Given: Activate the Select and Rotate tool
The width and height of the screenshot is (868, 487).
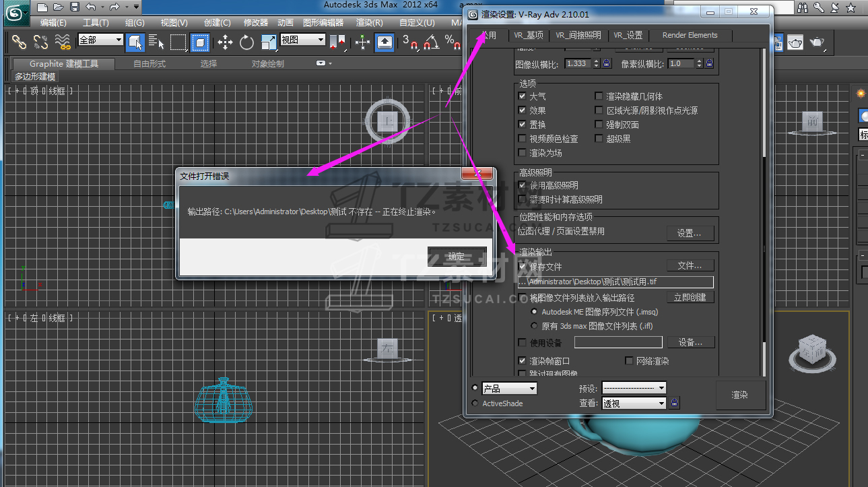Looking at the screenshot, I should click(246, 42).
